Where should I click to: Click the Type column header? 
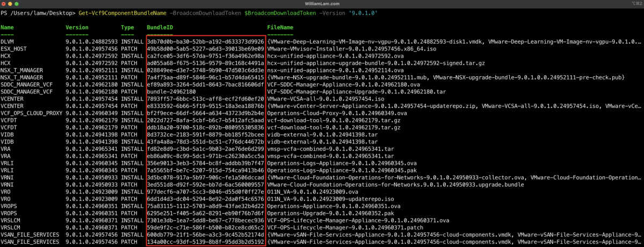pyautogui.click(x=127, y=27)
